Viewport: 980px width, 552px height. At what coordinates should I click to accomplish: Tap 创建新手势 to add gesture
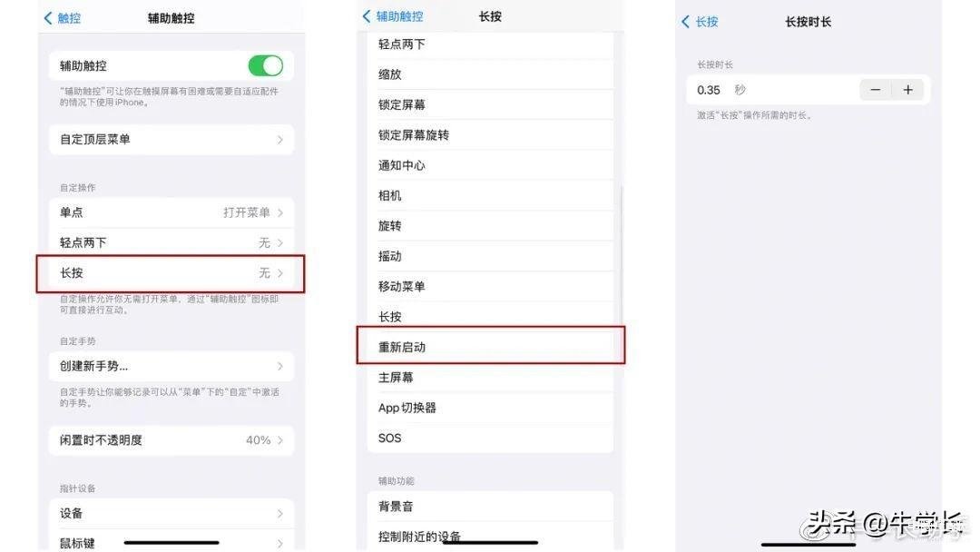[x=171, y=366]
